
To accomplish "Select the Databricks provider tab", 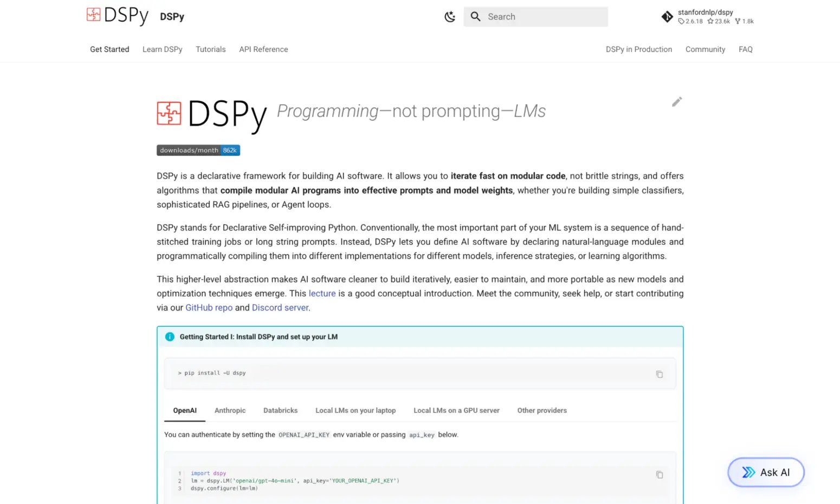I will [x=280, y=410].
